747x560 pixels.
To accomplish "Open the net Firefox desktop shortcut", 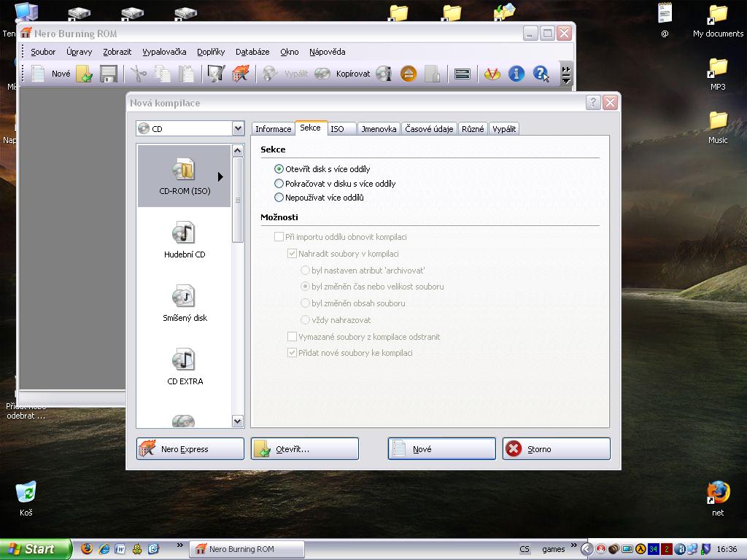I will (718, 498).
